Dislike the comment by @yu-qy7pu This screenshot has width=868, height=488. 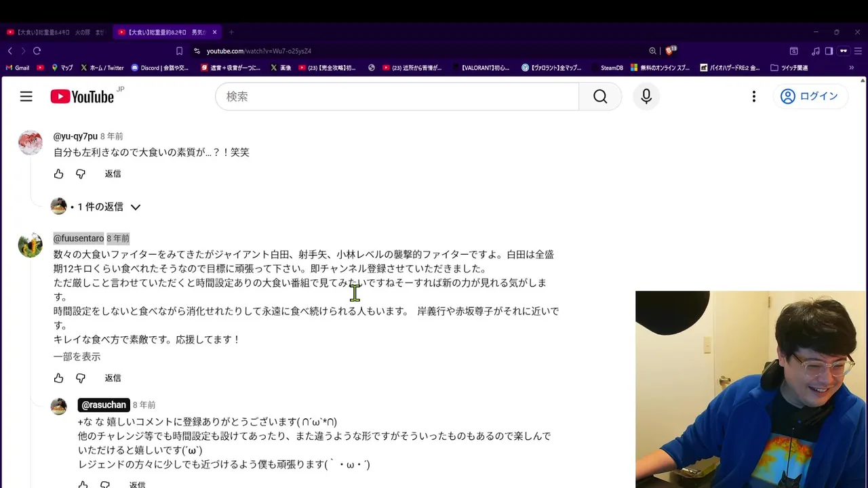[x=81, y=174]
